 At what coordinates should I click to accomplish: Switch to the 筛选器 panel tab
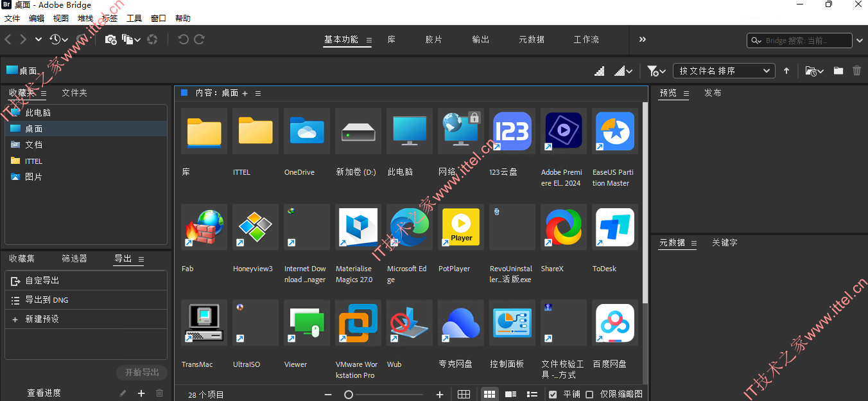coord(74,259)
